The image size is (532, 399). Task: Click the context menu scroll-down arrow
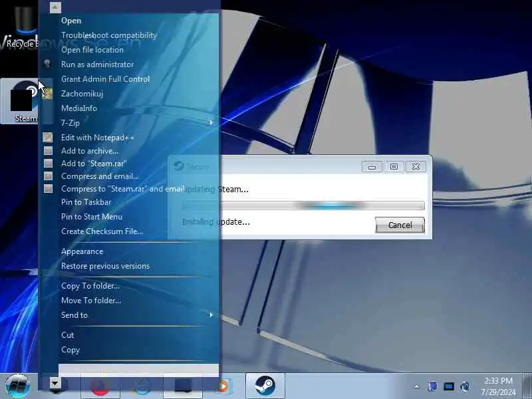coord(55,384)
